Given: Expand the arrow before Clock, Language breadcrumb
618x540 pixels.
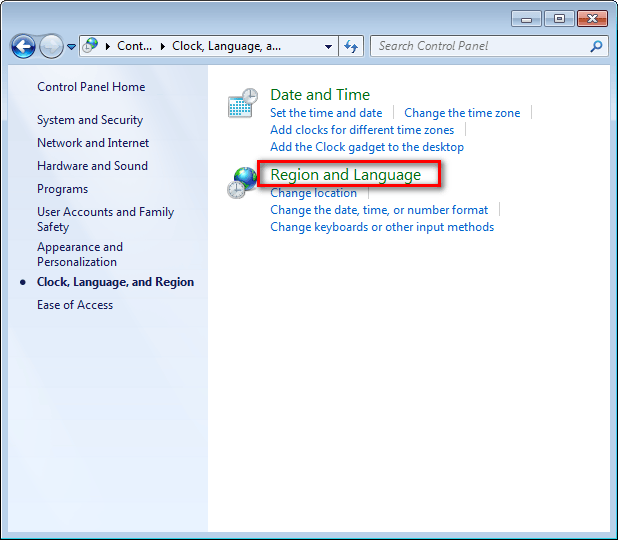Looking at the screenshot, I should click(162, 47).
